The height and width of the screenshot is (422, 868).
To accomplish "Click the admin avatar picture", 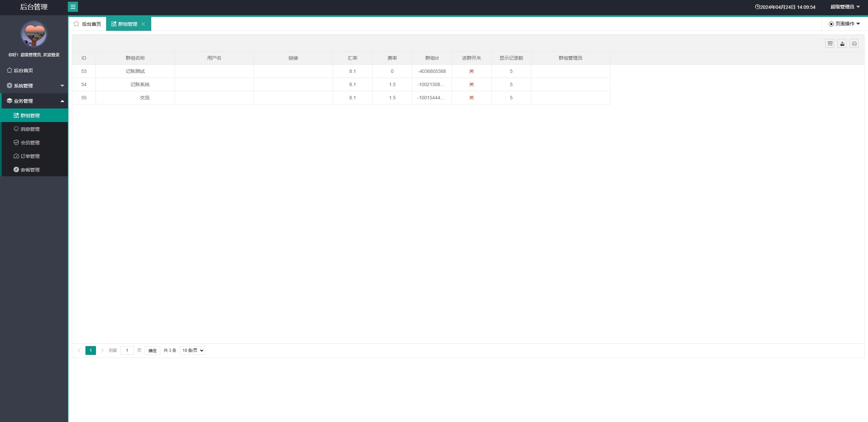I will click(x=34, y=34).
